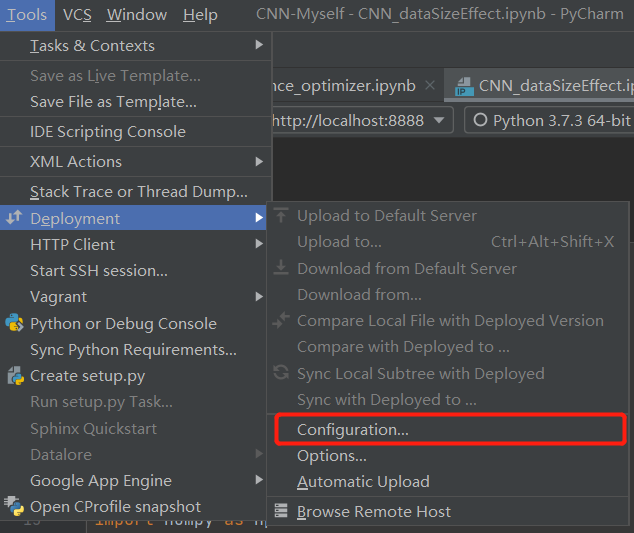Expand the Google App Engine submenu
634x533 pixels.
(133, 481)
